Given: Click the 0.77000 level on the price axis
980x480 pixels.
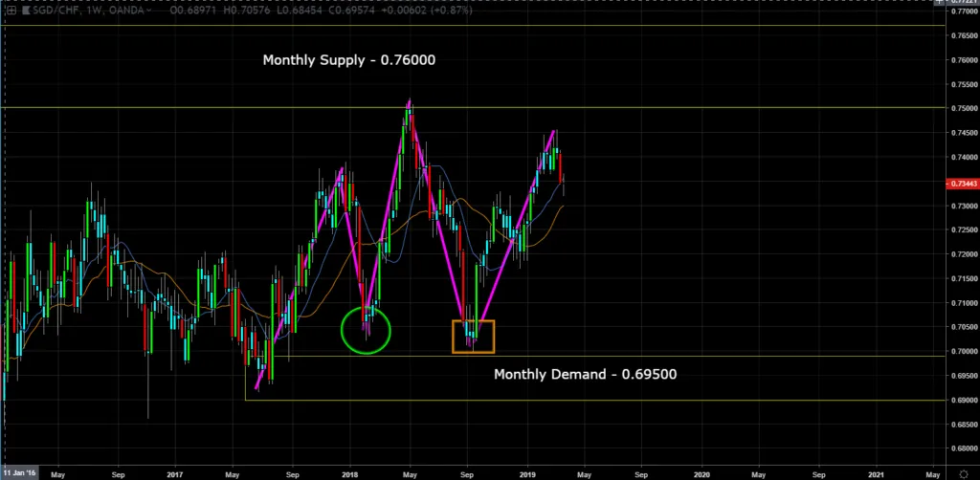Looking at the screenshot, I should point(965,11).
